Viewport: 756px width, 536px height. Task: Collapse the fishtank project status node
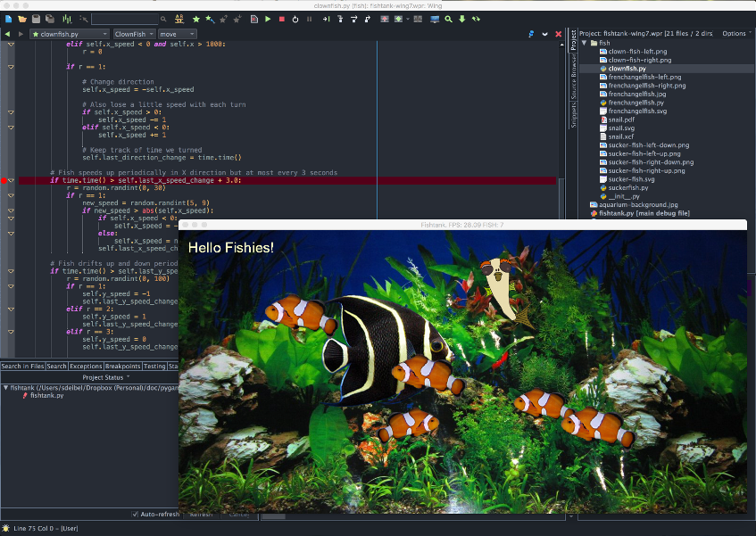5,388
